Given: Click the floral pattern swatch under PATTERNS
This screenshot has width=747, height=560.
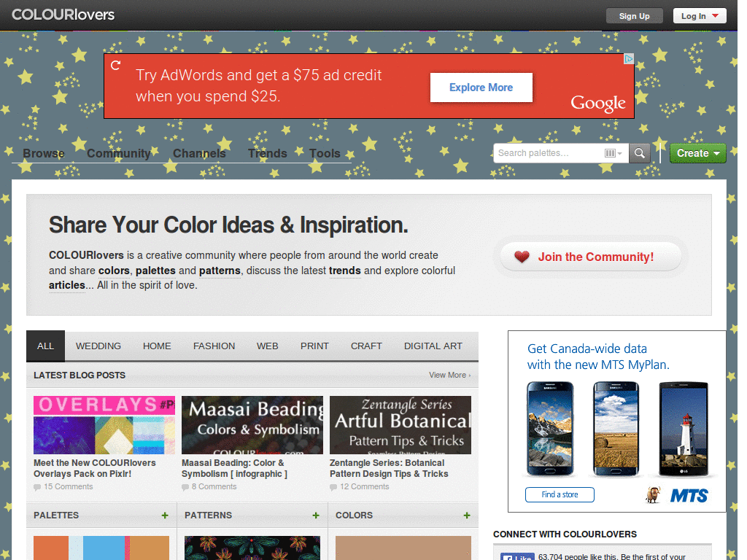Looking at the screenshot, I should point(252,548).
